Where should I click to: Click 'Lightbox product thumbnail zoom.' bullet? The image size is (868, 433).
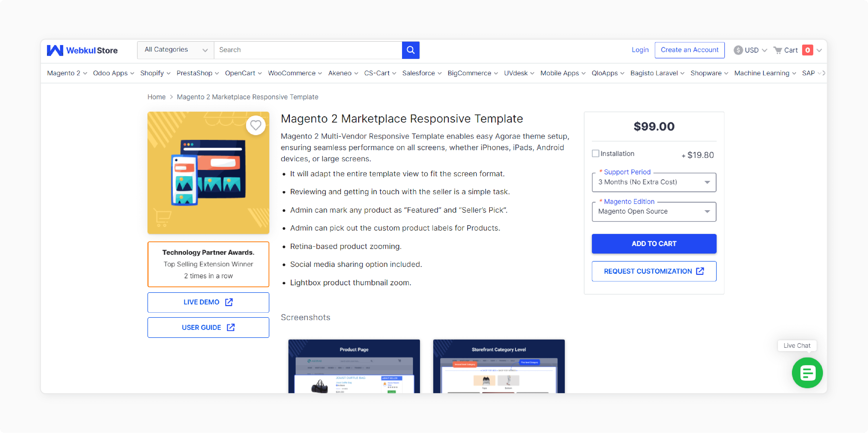[x=350, y=283]
